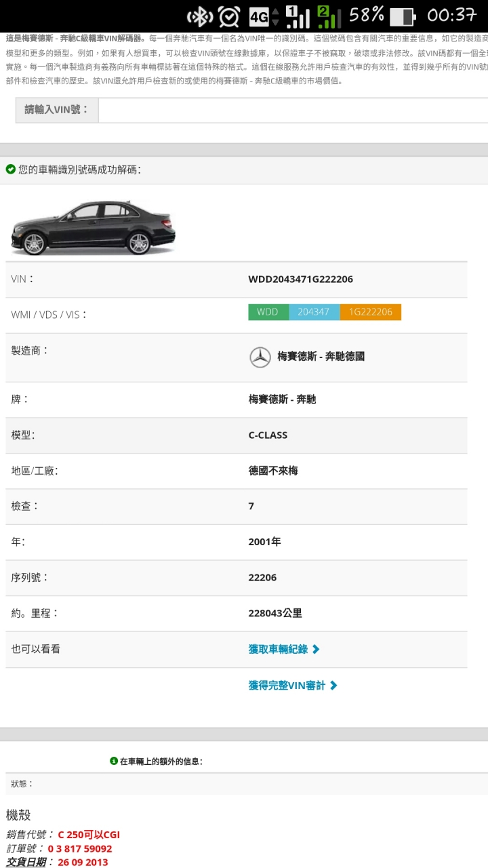488x868 pixels.
Task: Click the chevron after 獲得完整VIN審計
Action: pos(333,686)
